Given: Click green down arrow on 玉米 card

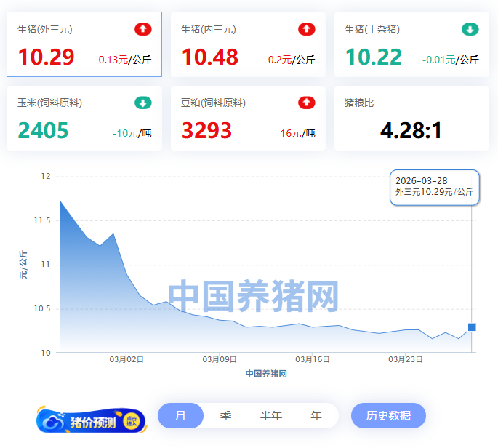Looking at the screenshot, I should tap(143, 103).
